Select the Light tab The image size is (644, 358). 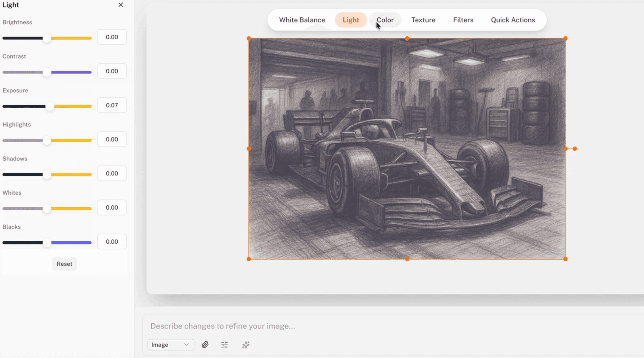pos(351,20)
